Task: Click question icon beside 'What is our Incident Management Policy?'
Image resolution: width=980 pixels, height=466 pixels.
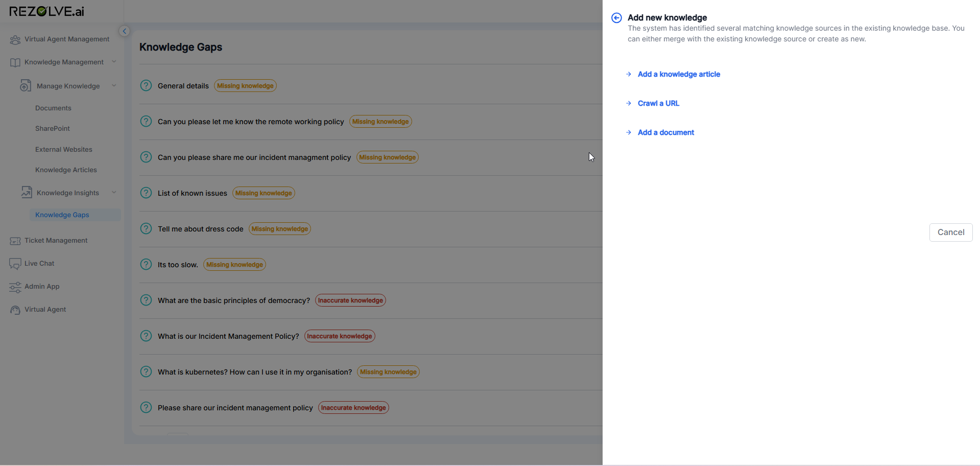Action: coord(146,336)
